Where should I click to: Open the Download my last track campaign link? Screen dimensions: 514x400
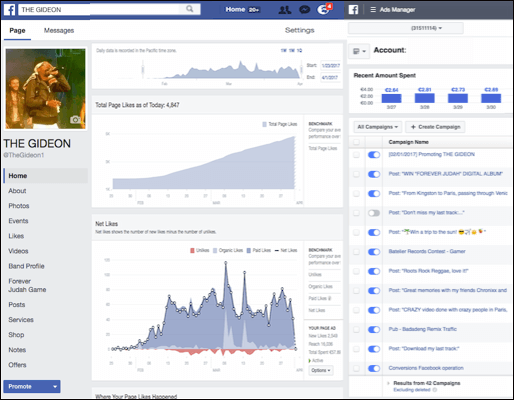click(424, 349)
